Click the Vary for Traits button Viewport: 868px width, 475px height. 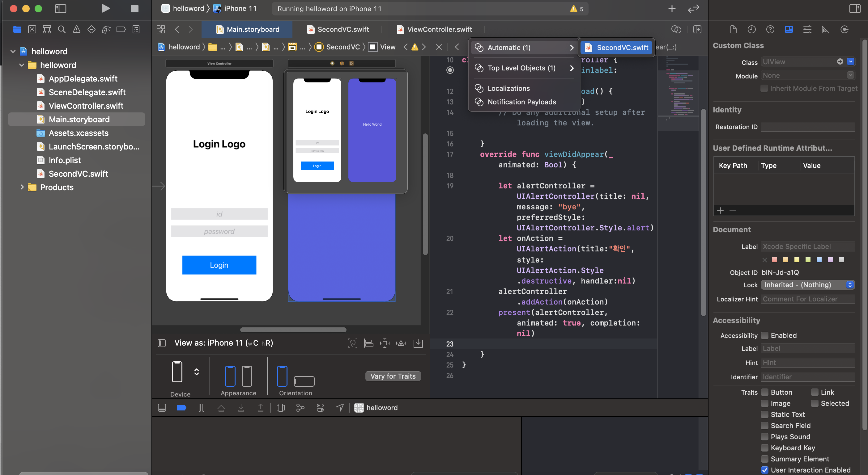393,376
